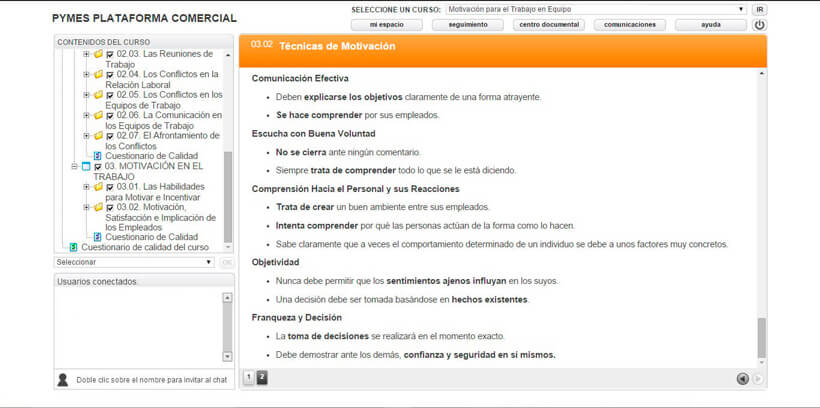Go to next page with the round forward arrow
820x408 pixels.
(x=757, y=379)
